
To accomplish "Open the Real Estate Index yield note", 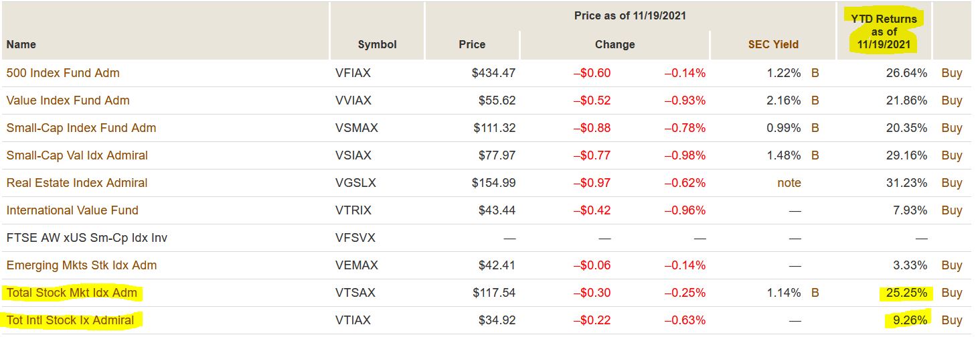I will click(789, 182).
